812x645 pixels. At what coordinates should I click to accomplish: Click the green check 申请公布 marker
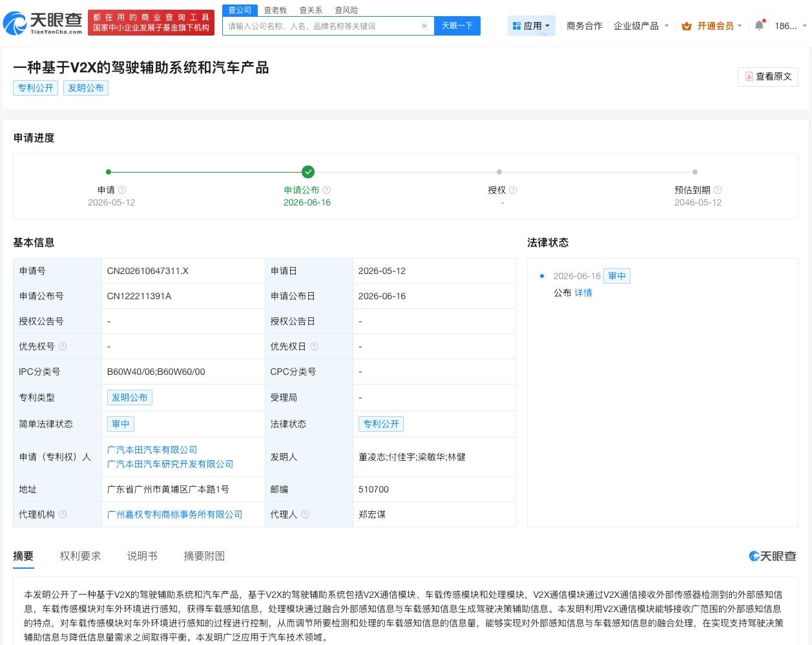pyautogui.click(x=308, y=172)
